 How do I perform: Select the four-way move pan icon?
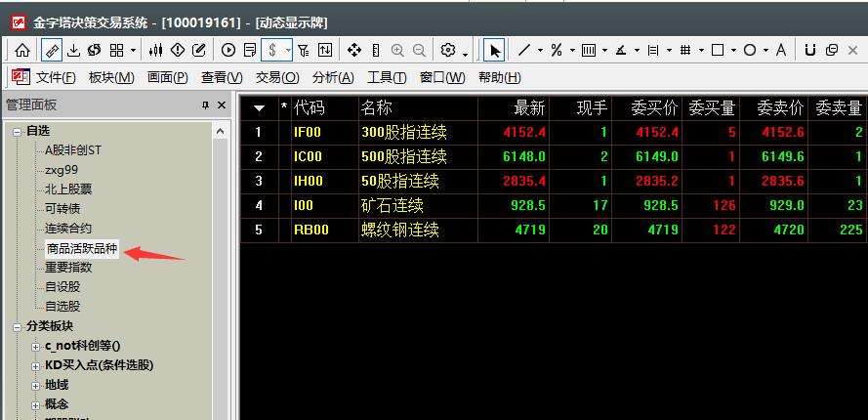(354, 51)
